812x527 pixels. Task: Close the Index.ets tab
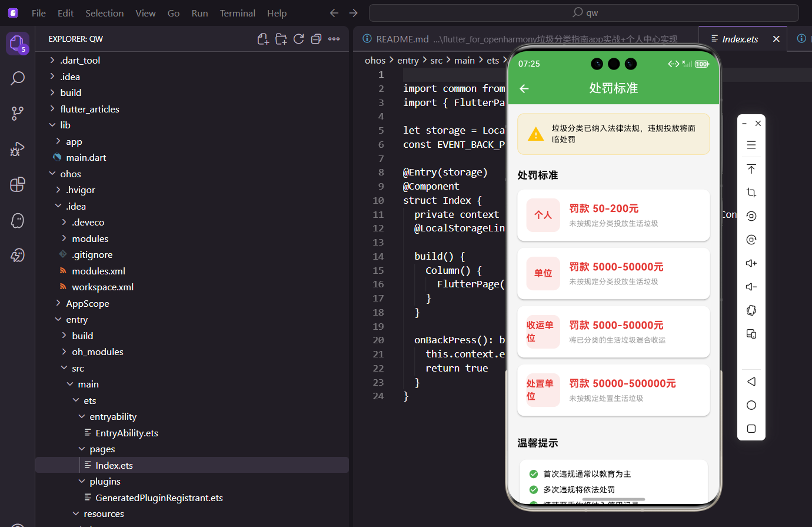pos(776,39)
